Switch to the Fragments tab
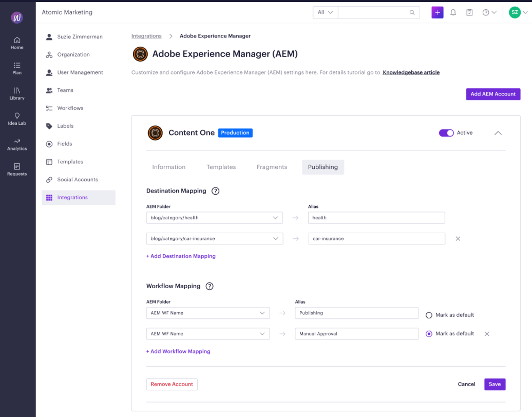 (x=272, y=167)
